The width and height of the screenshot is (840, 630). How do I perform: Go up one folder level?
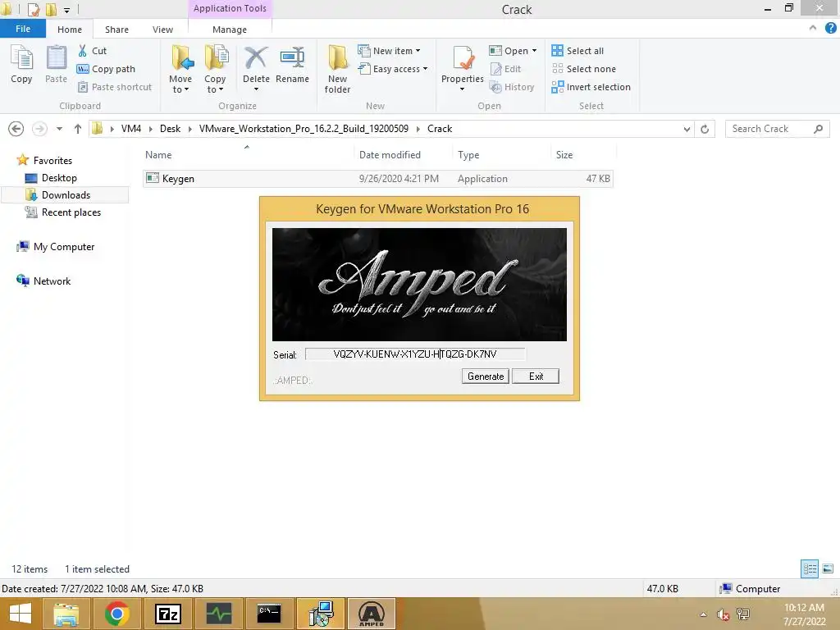(78, 129)
